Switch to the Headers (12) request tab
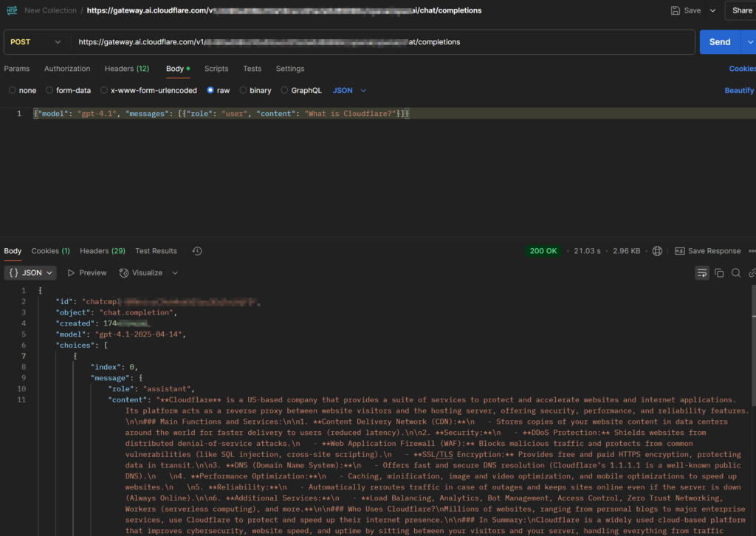The height and width of the screenshot is (536, 756). click(x=126, y=69)
